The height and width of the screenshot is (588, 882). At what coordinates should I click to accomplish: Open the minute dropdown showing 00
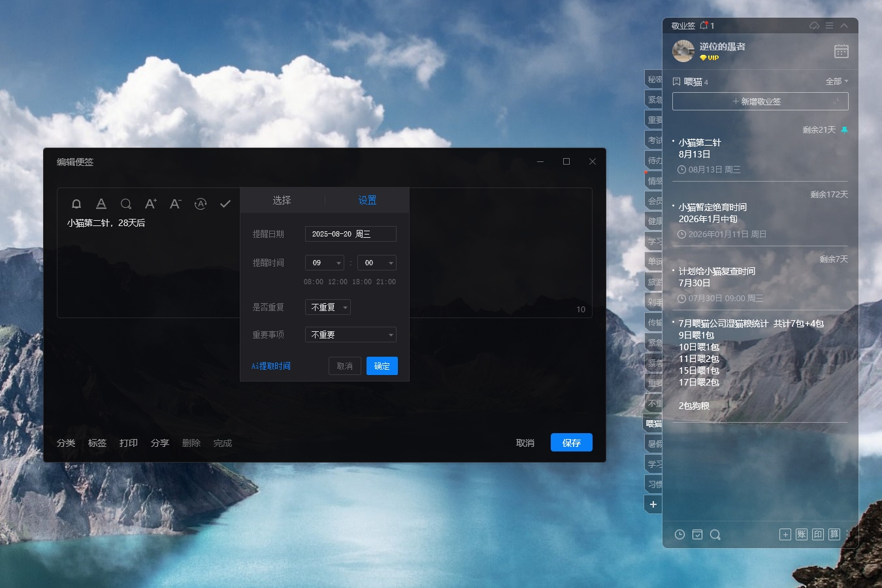tap(377, 263)
